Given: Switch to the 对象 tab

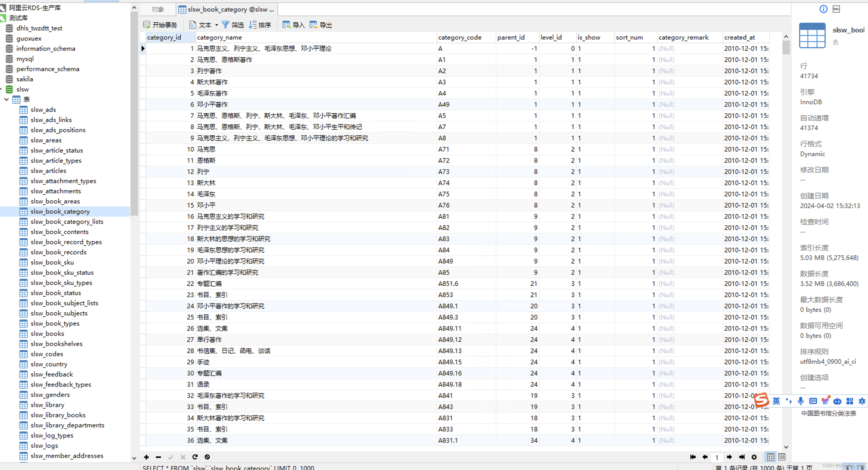Looking at the screenshot, I should (x=158, y=9).
